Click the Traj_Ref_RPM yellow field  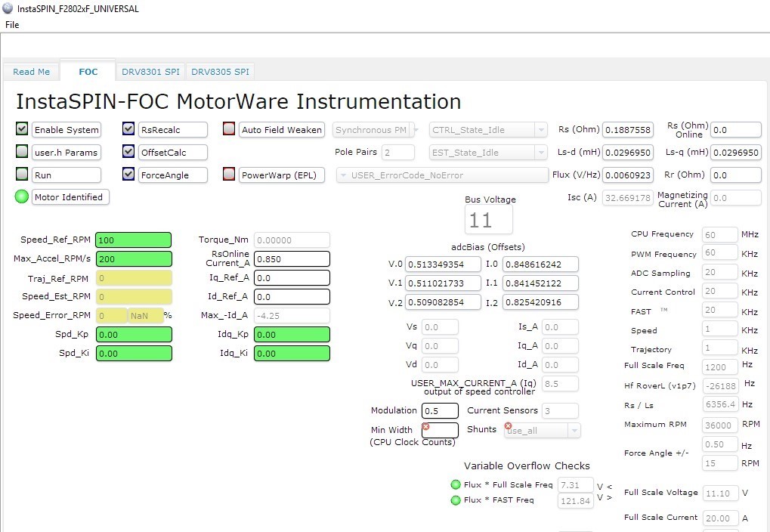(134, 278)
